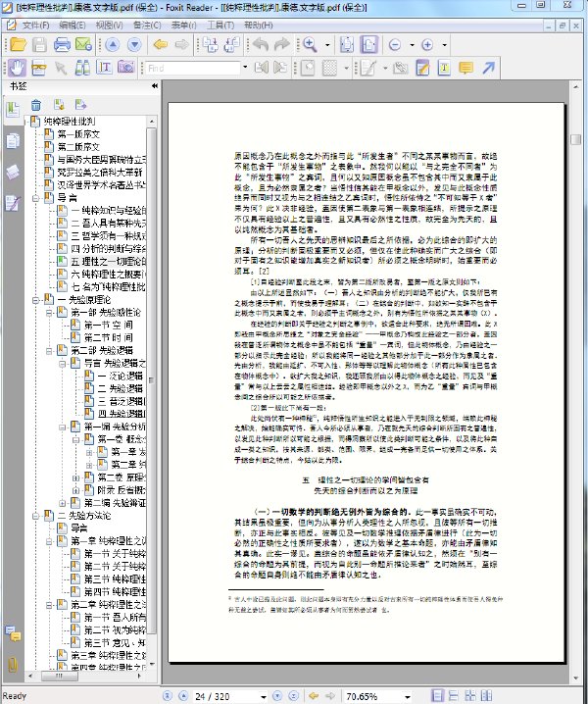Expand the 附录 反省概 bookmark node
588x704 pixels.
tap(75, 490)
